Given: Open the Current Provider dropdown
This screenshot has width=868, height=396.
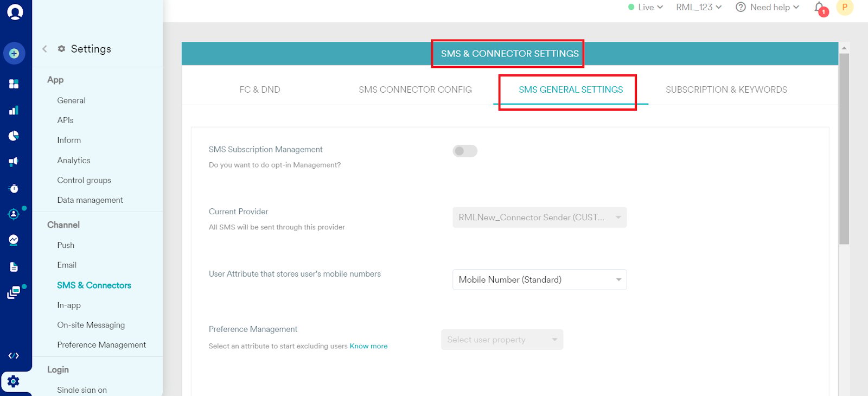Looking at the screenshot, I should (x=540, y=218).
